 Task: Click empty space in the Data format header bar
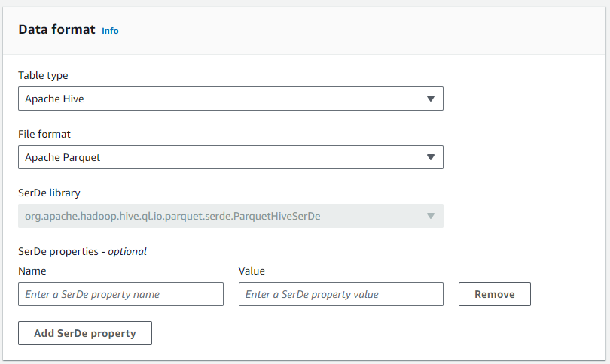pyautogui.click(x=361, y=30)
